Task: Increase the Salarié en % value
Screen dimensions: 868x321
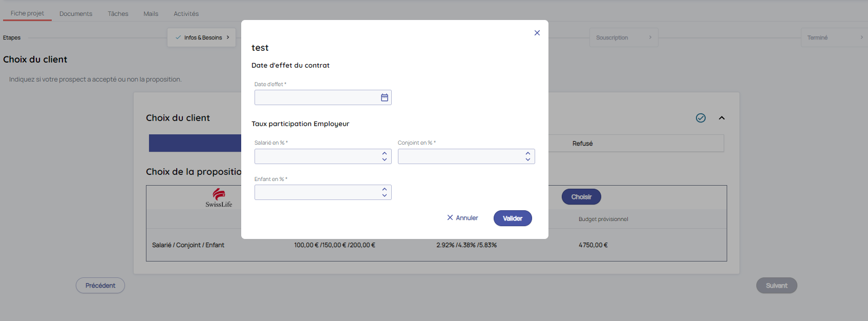Action: pyautogui.click(x=384, y=153)
